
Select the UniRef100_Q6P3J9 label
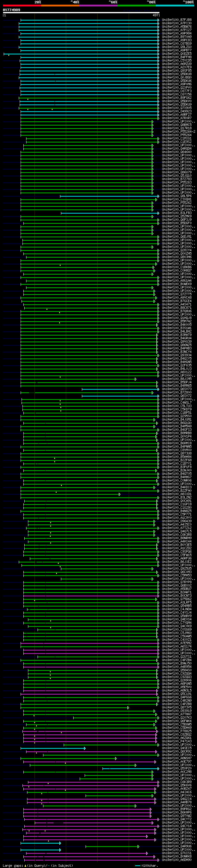click(176, 220)
